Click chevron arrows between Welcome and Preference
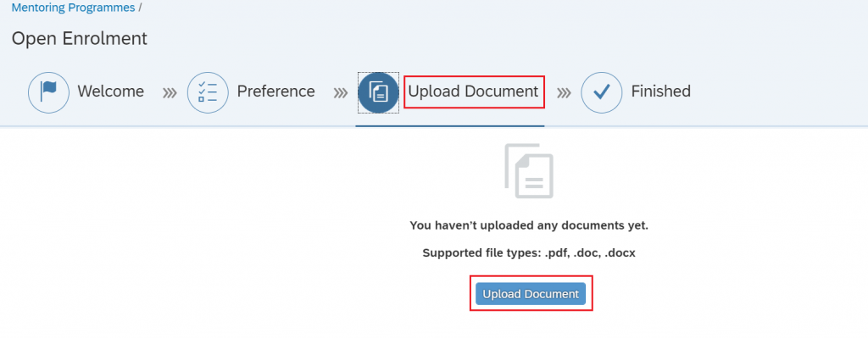868x338 pixels. pos(170,93)
